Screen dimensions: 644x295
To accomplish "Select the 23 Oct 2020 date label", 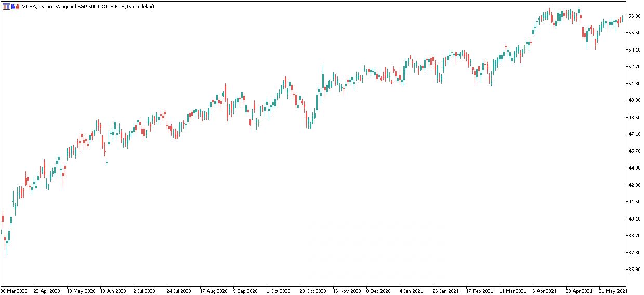I will pyautogui.click(x=313, y=291).
